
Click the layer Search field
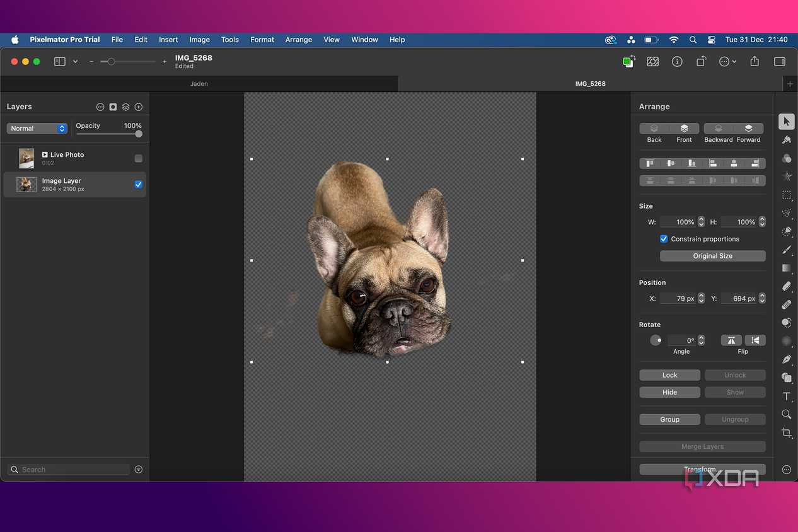[x=69, y=470]
